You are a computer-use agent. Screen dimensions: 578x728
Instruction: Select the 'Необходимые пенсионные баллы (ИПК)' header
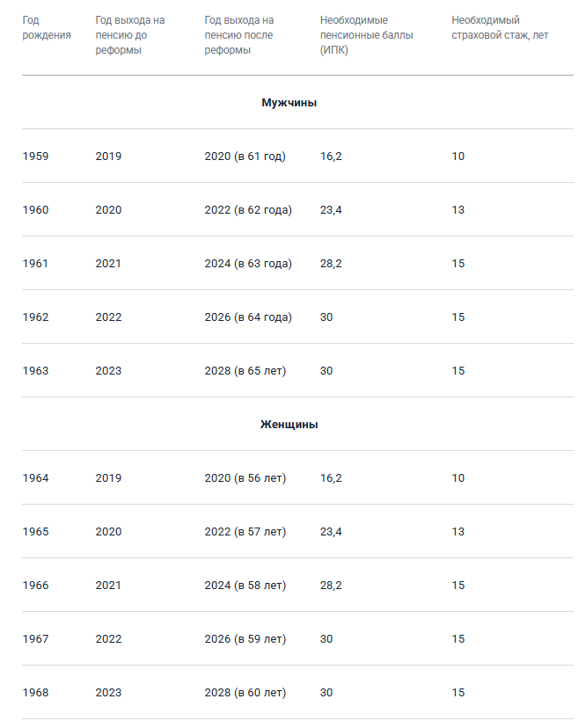[355, 34]
